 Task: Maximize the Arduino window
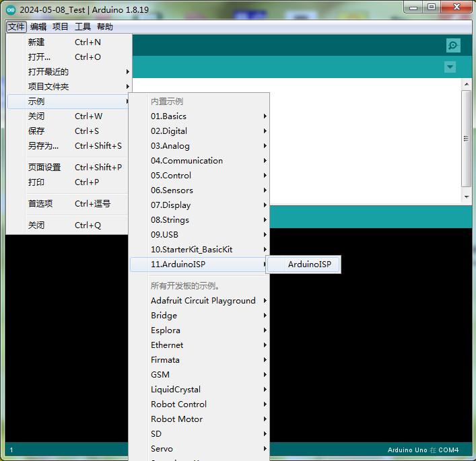(x=432, y=7)
